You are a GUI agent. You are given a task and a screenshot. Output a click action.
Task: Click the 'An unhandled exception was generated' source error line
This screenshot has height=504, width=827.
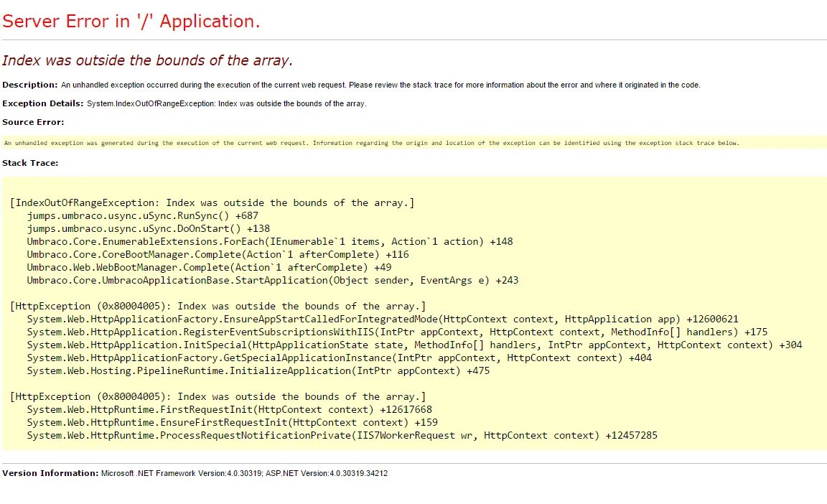[x=371, y=143]
